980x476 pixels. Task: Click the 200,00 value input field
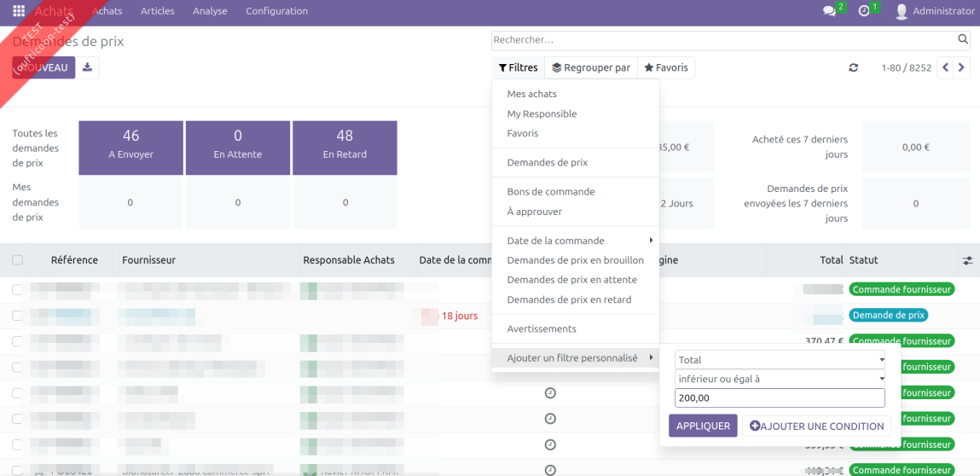[780, 398]
